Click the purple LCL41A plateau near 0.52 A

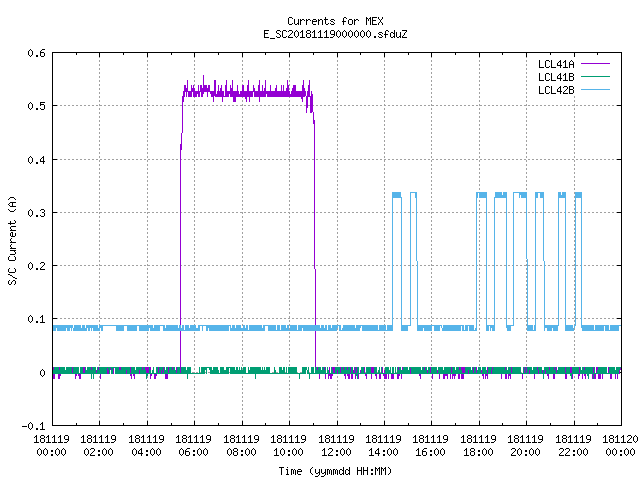click(x=247, y=94)
